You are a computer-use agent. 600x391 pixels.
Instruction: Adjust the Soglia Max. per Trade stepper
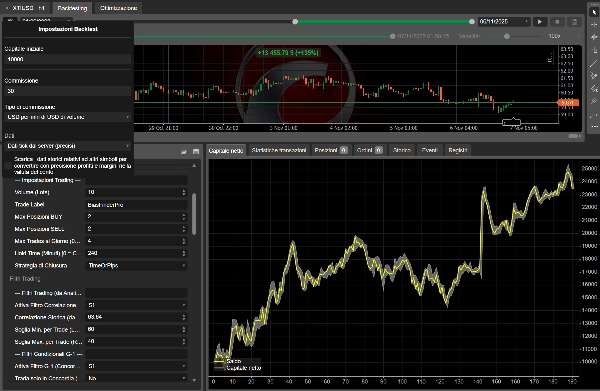(184, 342)
